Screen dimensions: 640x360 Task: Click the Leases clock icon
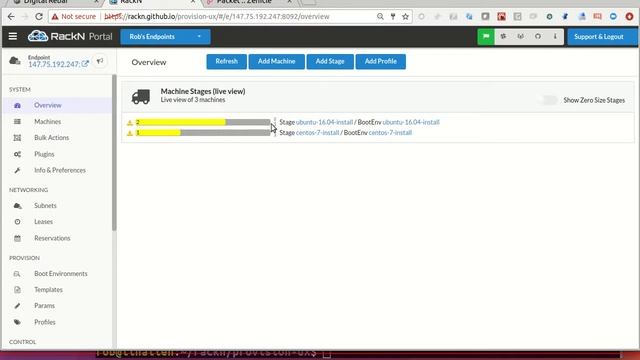tap(17, 222)
